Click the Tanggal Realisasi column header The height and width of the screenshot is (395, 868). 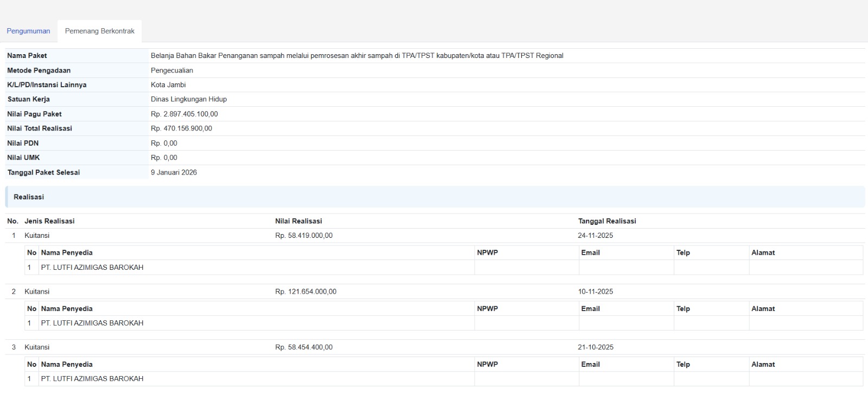click(607, 222)
